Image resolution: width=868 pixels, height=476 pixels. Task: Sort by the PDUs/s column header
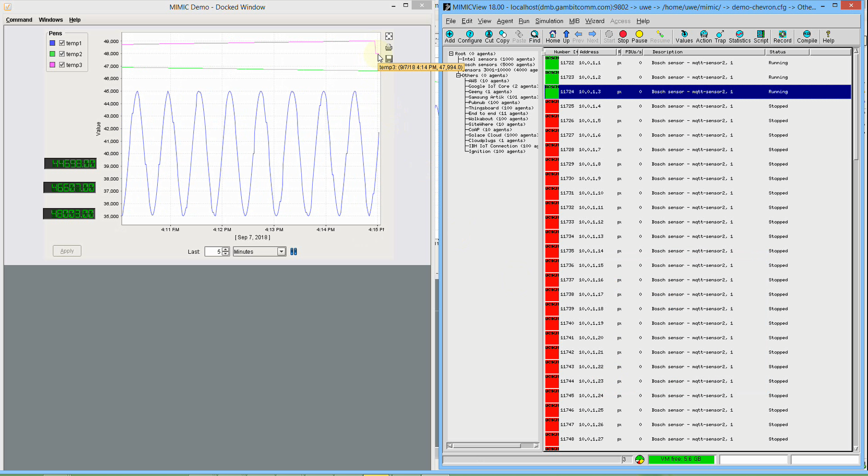633,52
